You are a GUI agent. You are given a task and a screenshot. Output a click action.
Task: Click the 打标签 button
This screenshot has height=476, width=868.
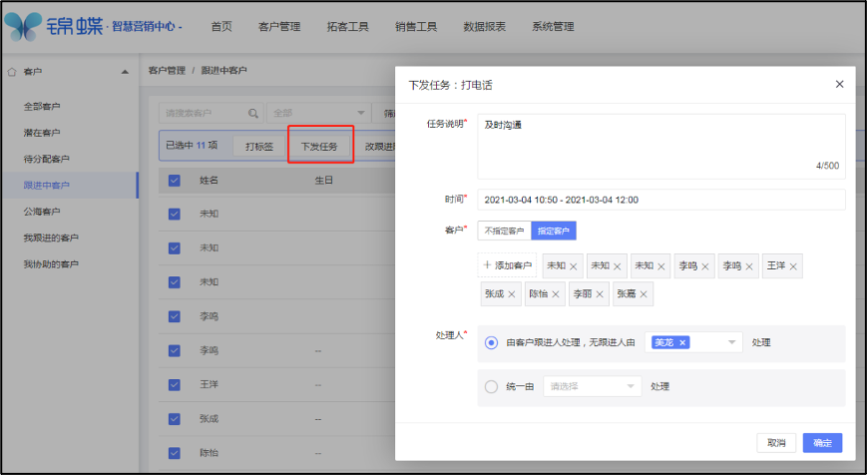pos(259,146)
